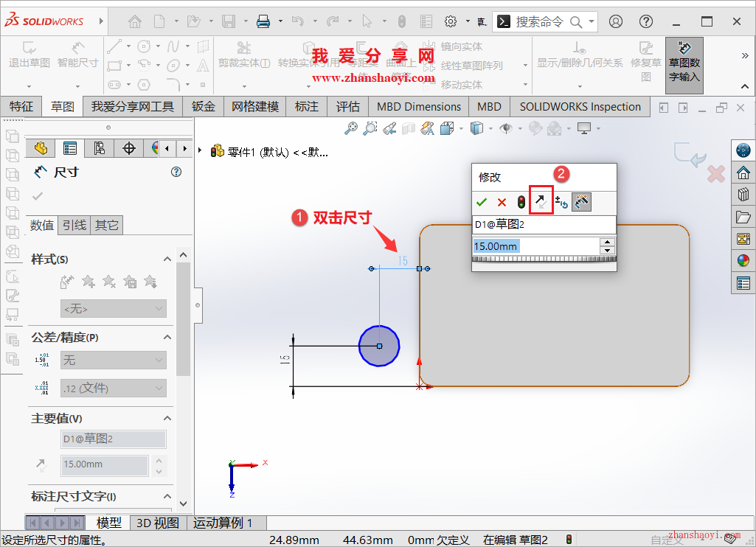
Task: Toggle the traffic-light driven dimension icon
Action: point(522,201)
